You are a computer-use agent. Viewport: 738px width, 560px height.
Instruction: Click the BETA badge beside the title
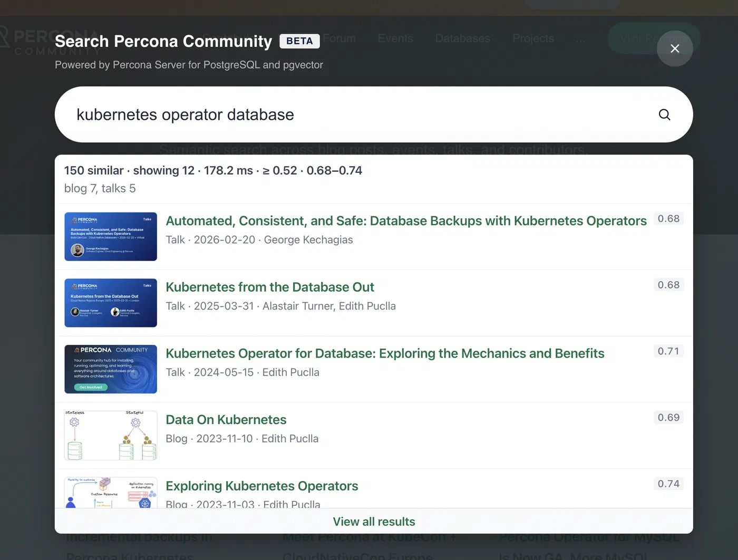(299, 41)
